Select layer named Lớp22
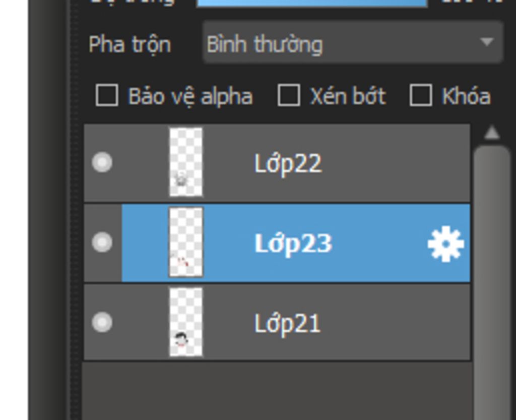This screenshot has width=516, height=420. point(288,164)
